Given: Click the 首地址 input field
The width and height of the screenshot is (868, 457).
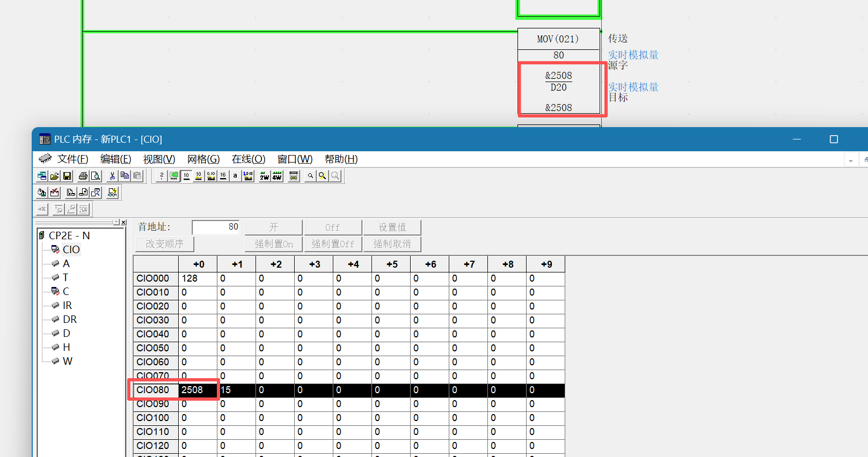Looking at the screenshot, I should 215,227.
